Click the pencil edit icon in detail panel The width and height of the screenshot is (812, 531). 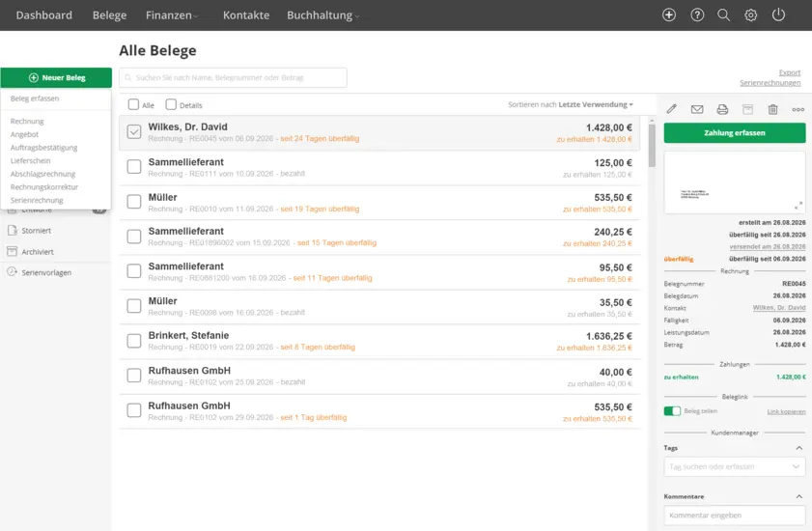click(x=672, y=109)
